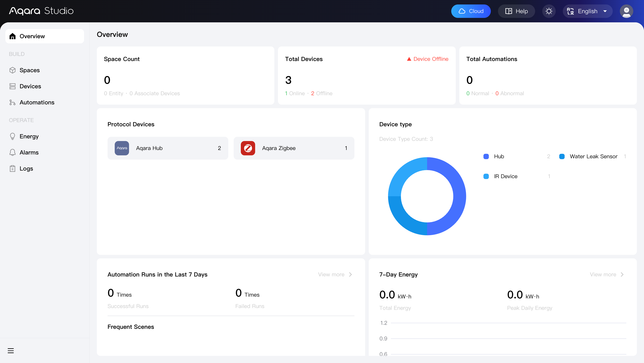Click the Aqara Hub protocol icon
The height and width of the screenshot is (363, 644).
[122, 148]
